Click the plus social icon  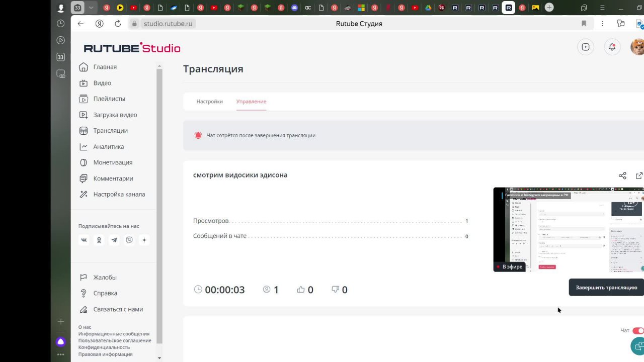tap(144, 240)
